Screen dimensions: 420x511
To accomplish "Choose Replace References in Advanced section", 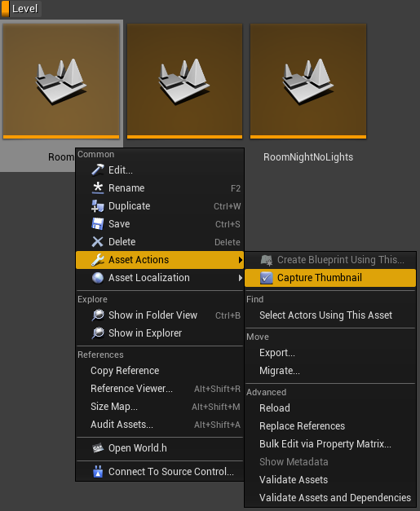I will [x=302, y=426].
